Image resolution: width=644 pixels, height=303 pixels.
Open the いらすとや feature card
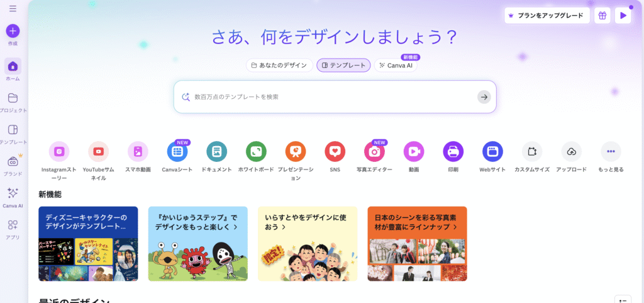pos(308,244)
